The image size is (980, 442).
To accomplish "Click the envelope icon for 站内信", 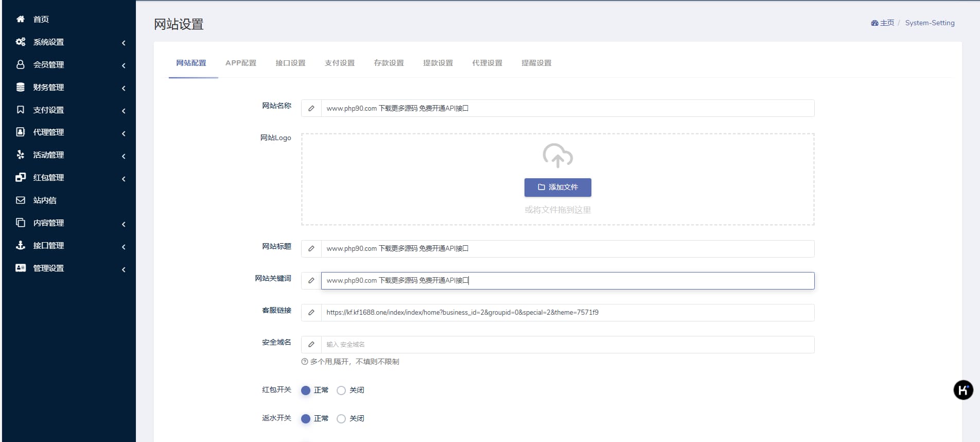I will (x=21, y=200).
